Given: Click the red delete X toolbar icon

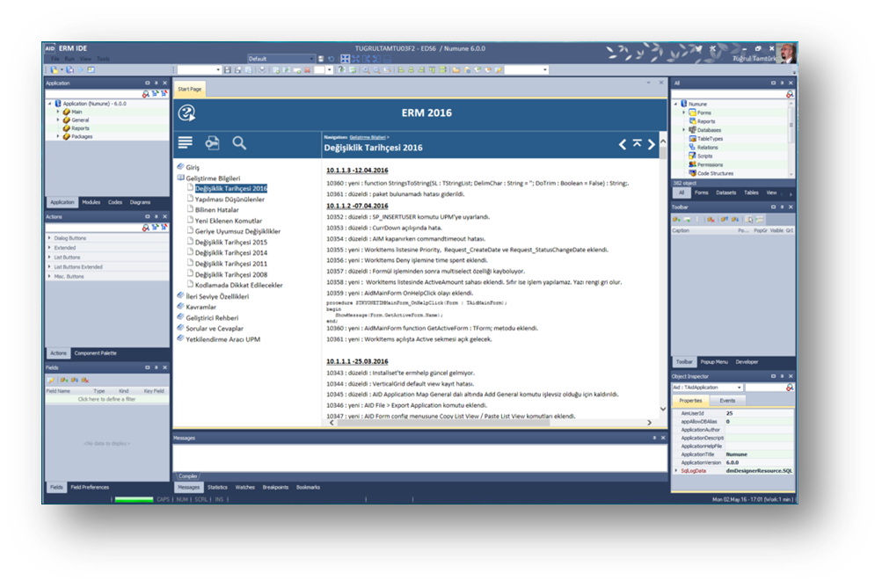Looking at the screenshot, I should (308, 69).
